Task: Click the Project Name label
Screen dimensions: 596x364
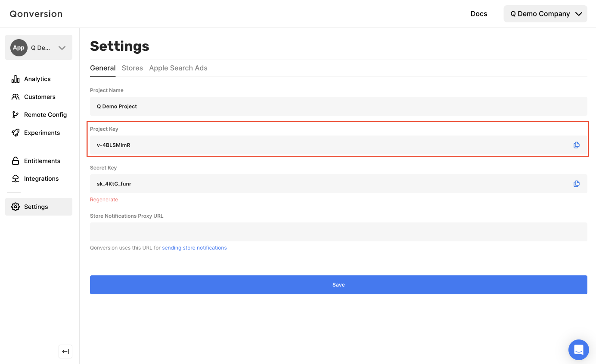Action: click(107, 90)
